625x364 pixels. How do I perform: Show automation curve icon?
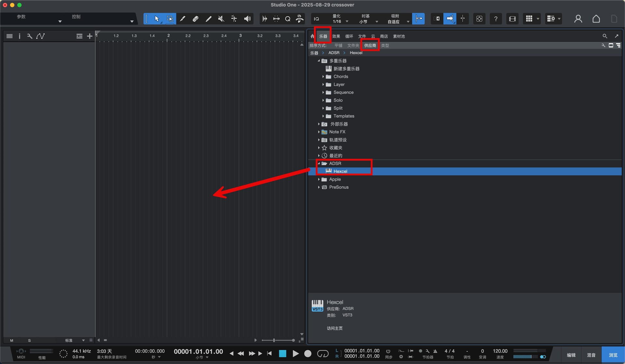pyautogui.click(x=40, y=36)
